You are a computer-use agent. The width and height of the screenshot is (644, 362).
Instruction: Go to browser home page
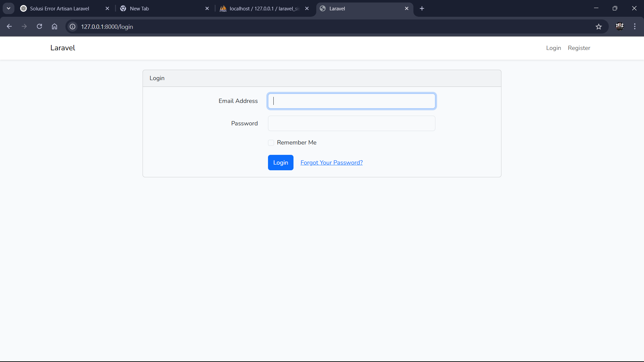point(54,26)
